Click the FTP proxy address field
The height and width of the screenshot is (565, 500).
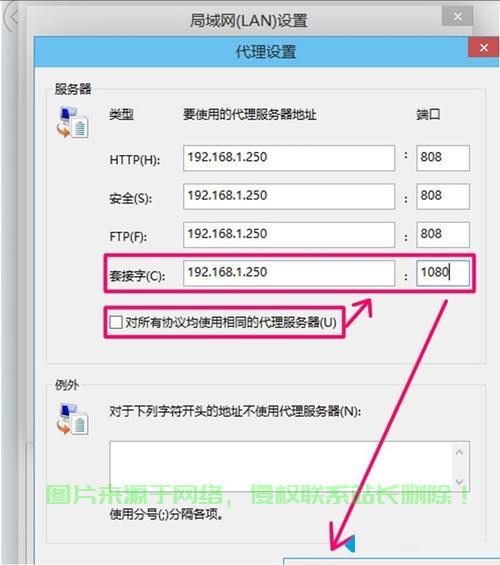(x=289, y=235)
